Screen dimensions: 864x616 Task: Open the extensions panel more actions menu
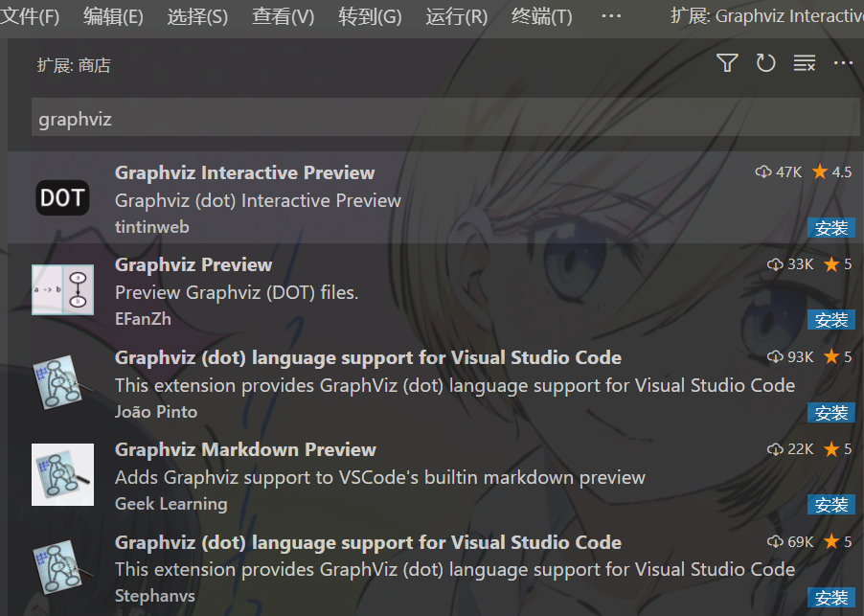842,62
